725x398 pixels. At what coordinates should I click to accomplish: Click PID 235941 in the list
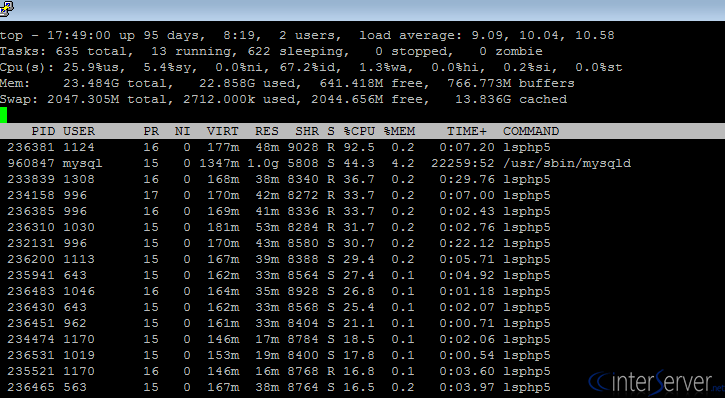(31, 276)
